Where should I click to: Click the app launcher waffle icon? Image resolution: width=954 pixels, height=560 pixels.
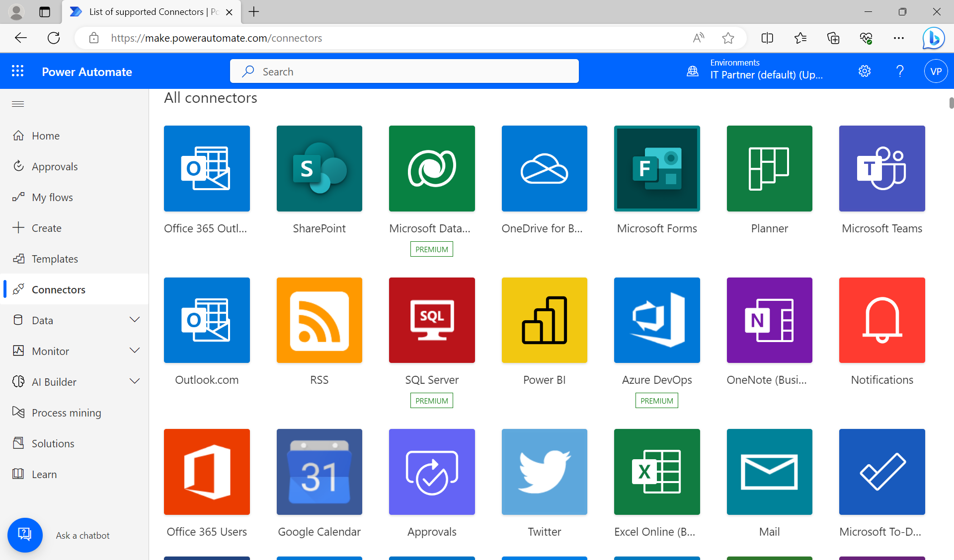pos(18,71)
